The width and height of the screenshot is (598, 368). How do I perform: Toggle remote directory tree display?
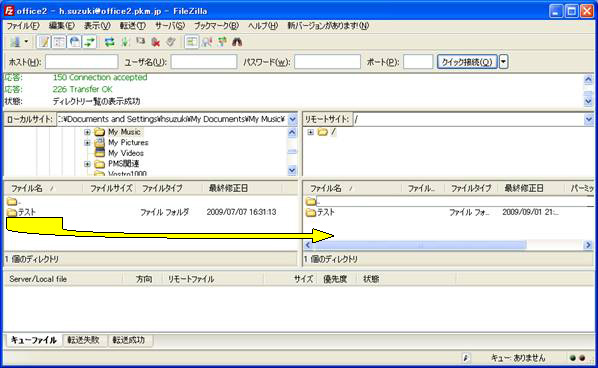75,42
